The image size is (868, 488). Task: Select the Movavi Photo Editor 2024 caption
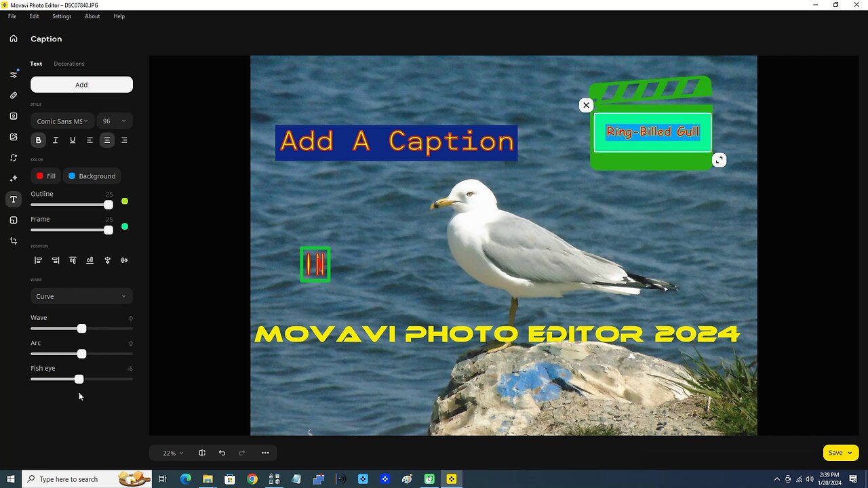point(497,334)
